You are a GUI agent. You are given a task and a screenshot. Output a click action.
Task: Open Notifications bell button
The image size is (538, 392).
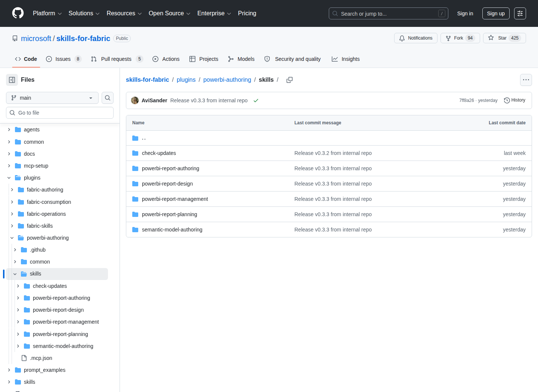coord(415,38)
